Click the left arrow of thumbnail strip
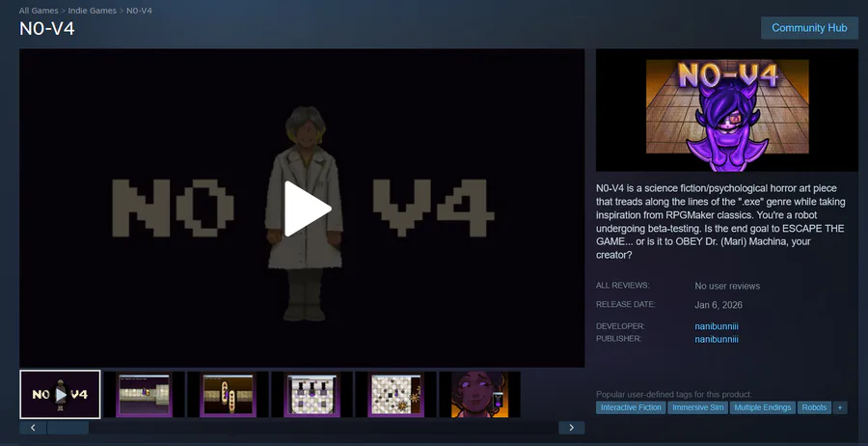The height and width of the screenshot is (446, 868). 33,428
